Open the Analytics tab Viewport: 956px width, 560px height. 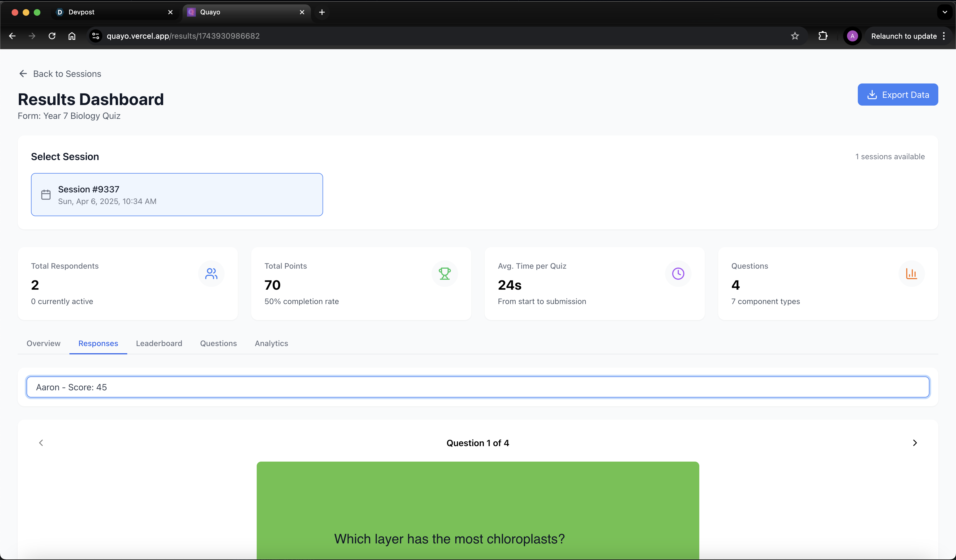click(x=271, y=343)
